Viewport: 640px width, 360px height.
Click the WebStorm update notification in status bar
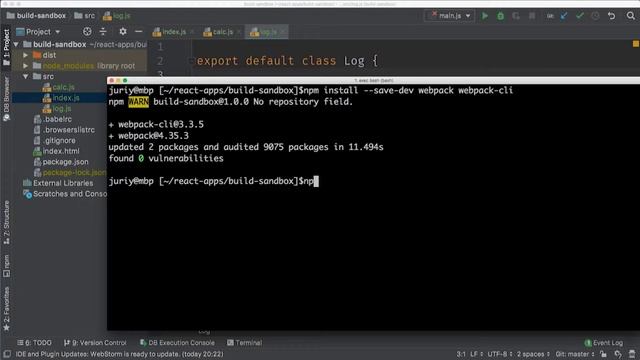point(119,354)
